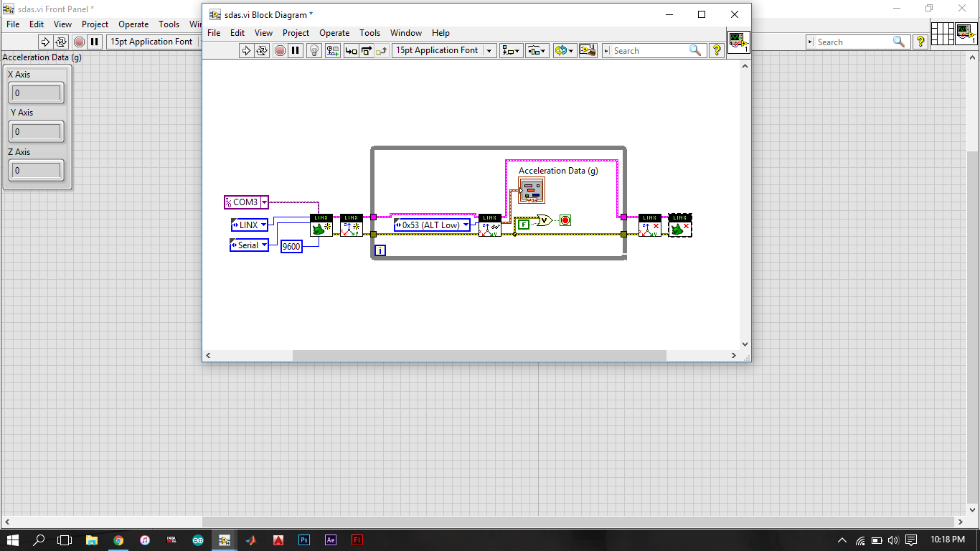The image size is (980, 551).
Task: Select the LINX Close VI node
Action: click(x=680, y=225)
